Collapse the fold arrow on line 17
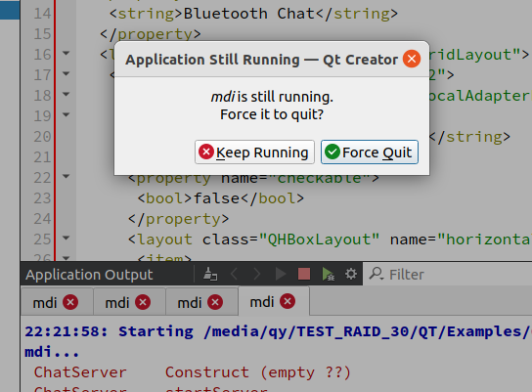This screenshot has width=532, height=392. coord(66,73)
